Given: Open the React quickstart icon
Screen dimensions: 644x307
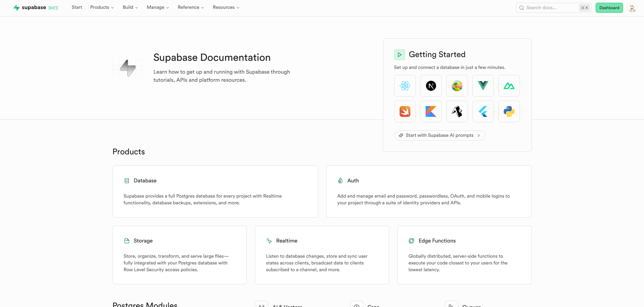Looking at the screenshot, I should pyautogui.click(x=405, y=86).
